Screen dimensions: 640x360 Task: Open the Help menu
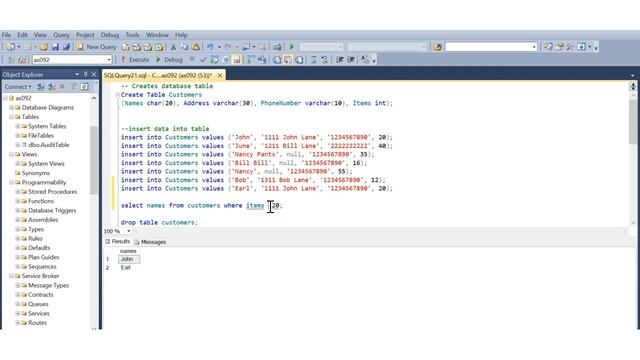pos(181,35)
